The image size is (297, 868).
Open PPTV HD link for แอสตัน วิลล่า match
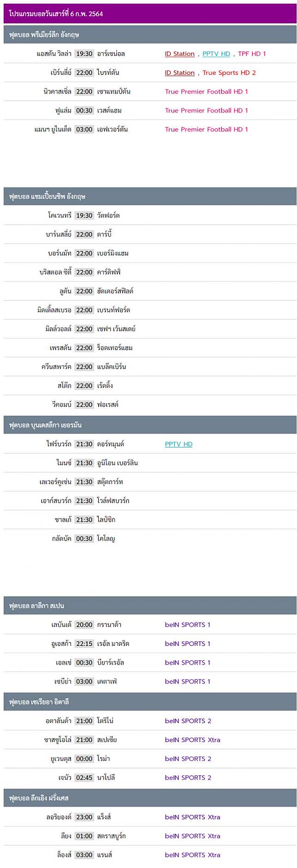point(216,54)
